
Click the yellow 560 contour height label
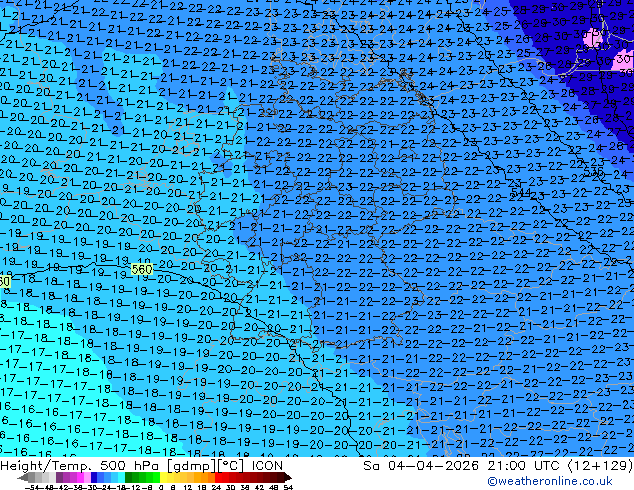coord(142,269)
